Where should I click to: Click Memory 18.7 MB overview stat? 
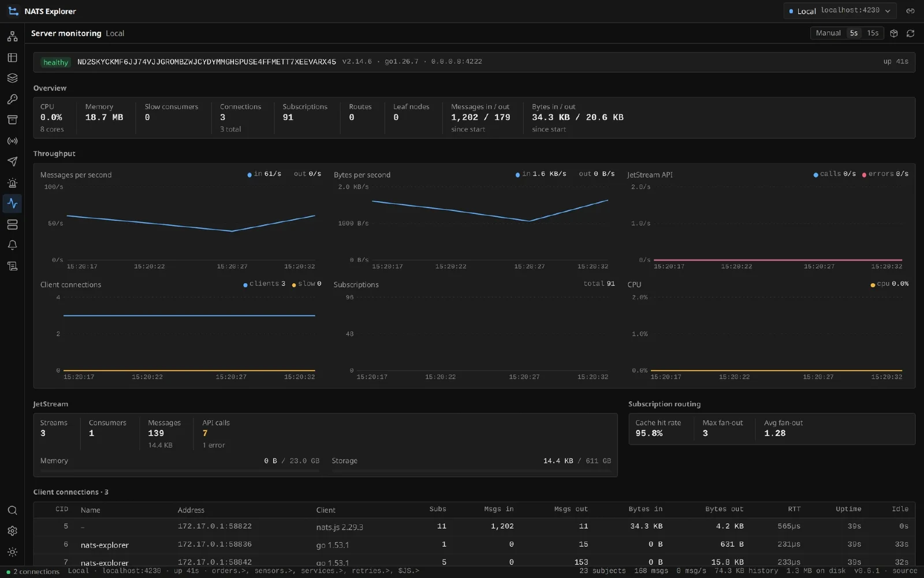(x=105, y=112)
